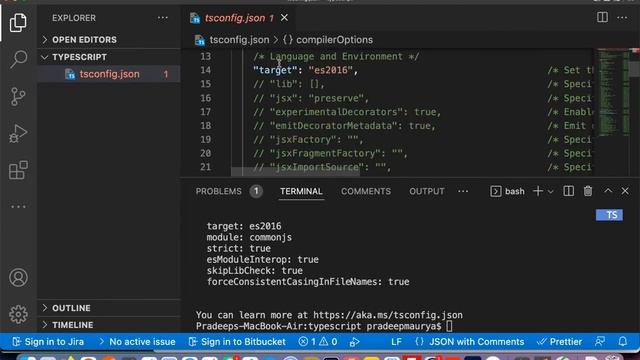The height and width of the screenshot is (360, 640).
Task: Open editor more actions ellipsis
Action: [622, 17]
